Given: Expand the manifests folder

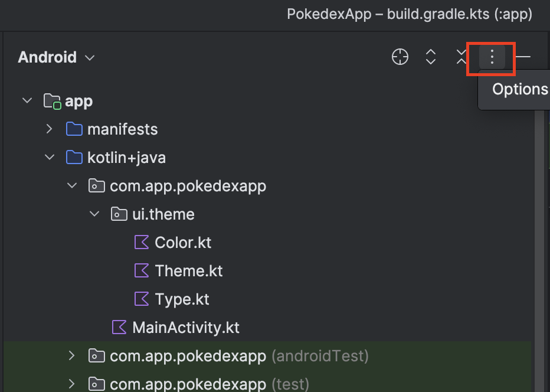Looking at the screenshot, I should pos(50,129).
